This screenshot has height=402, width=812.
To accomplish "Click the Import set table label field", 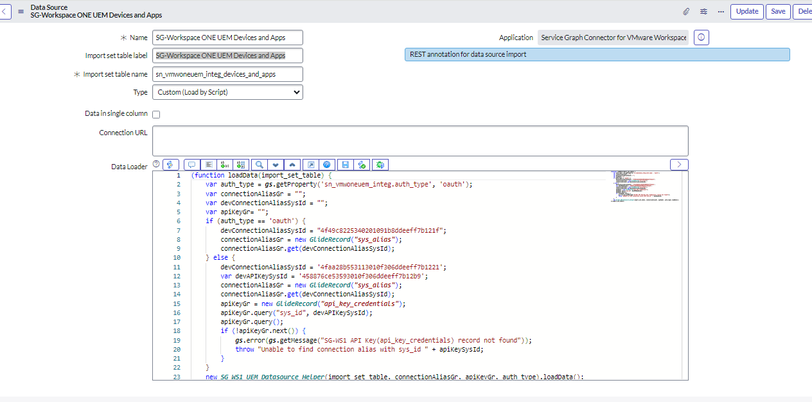I will [227, 55].
